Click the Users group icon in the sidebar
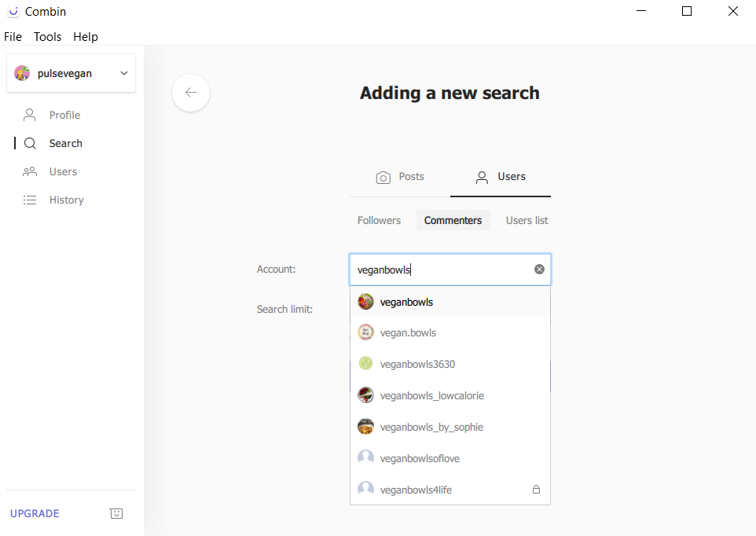 click(x=30, y=171)
